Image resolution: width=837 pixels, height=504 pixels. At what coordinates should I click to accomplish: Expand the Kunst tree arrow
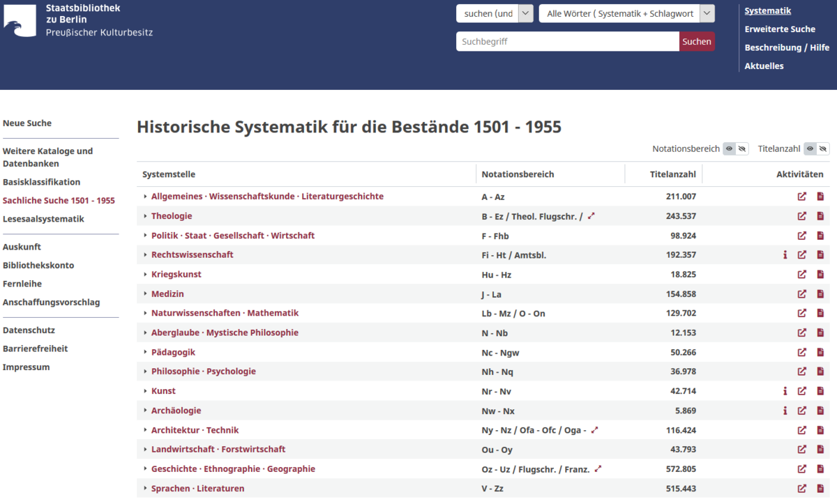click(145, 391)
